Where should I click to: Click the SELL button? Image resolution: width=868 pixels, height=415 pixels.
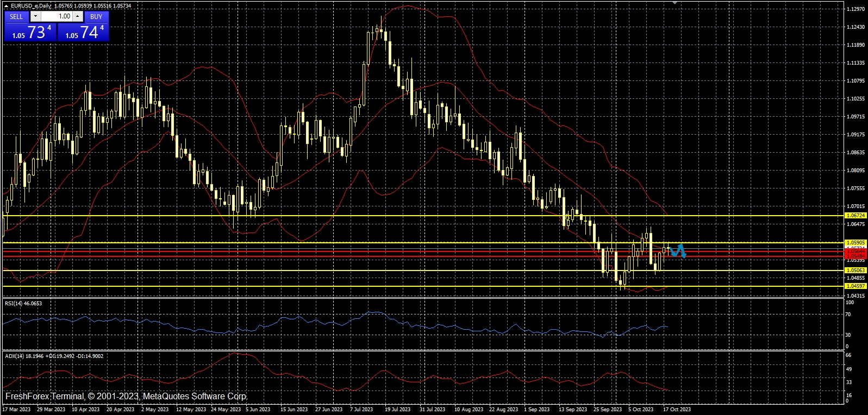coord(16,16)
